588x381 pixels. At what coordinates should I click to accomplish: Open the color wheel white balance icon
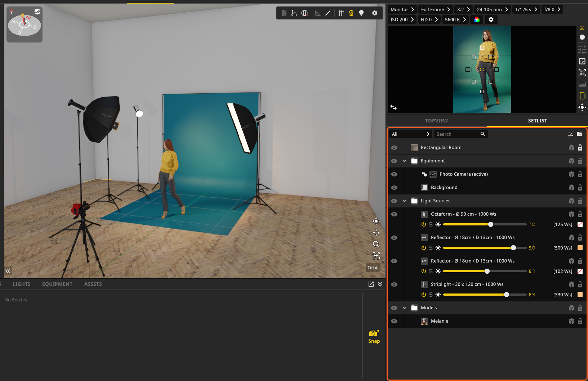pyautogui.click(x=477, y=19)
